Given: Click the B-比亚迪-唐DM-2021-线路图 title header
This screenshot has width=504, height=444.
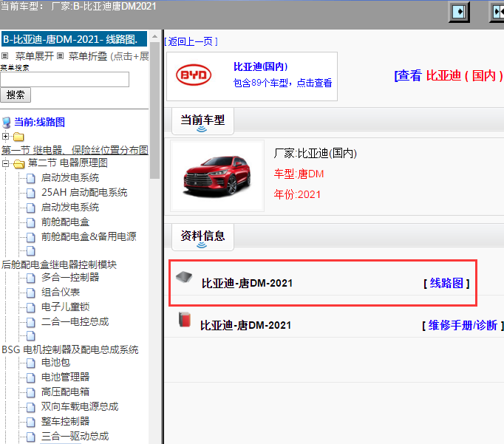Looking at the screenshot, I should coord(74,39).
